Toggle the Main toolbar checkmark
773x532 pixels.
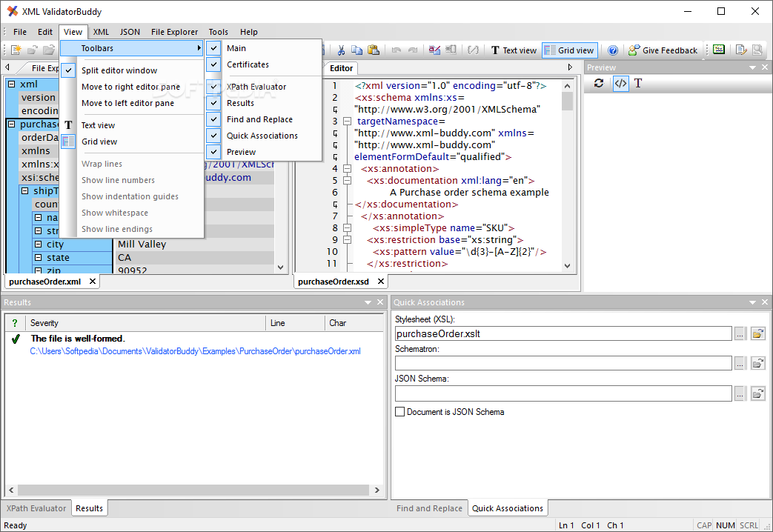point(213,48)
